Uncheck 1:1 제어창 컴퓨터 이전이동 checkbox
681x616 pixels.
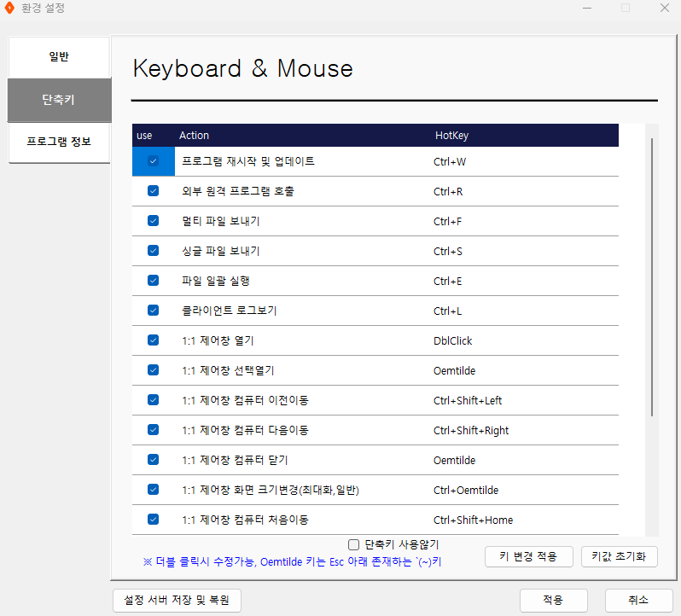tap(153, 400)
